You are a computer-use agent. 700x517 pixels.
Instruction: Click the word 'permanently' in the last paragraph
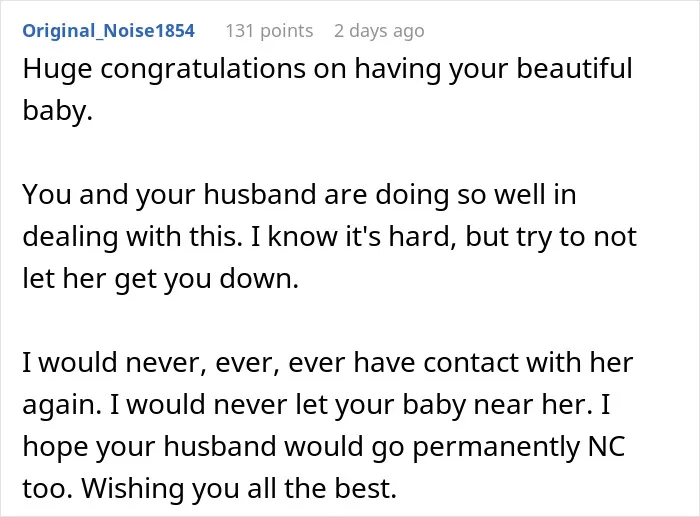pyautogui.click(x=496, y=447)
